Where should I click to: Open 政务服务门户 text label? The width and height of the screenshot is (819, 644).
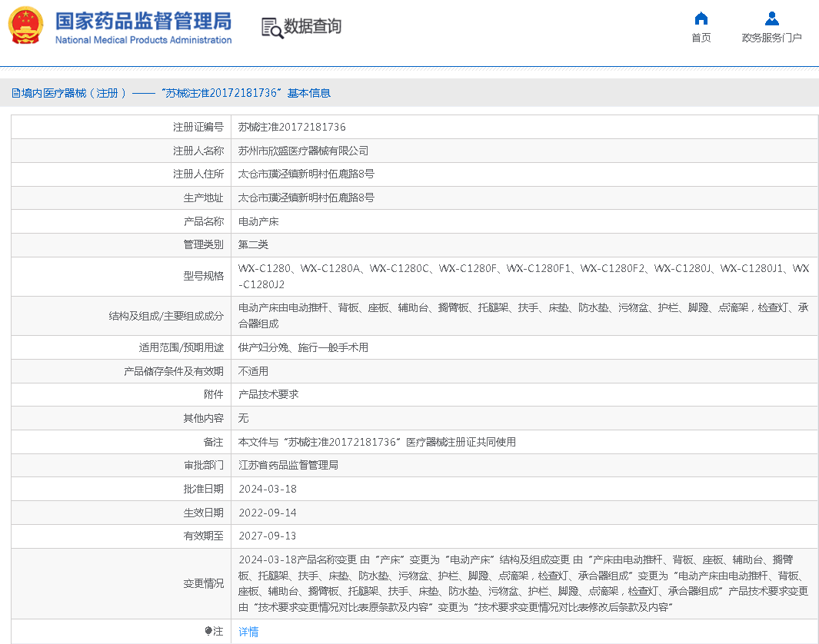[771, 38]
